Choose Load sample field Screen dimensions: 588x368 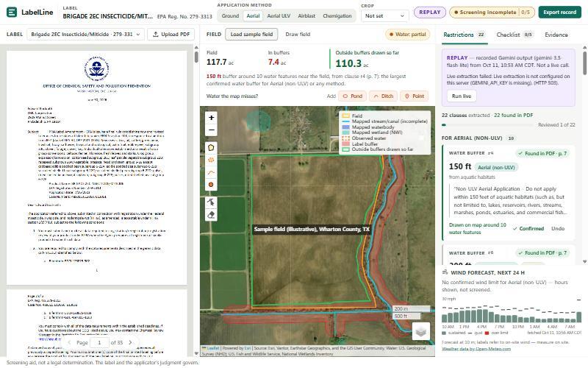click(251, 34)
